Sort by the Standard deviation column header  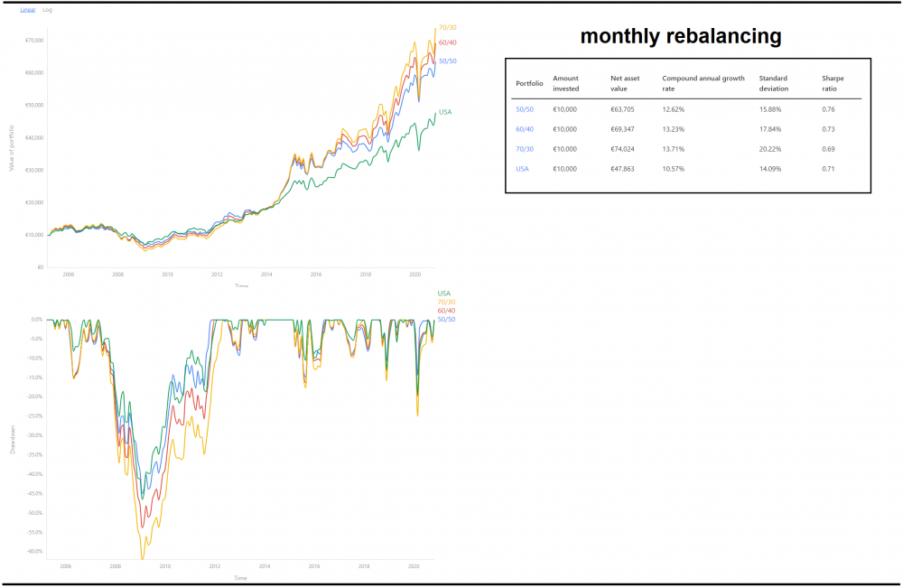772,82
